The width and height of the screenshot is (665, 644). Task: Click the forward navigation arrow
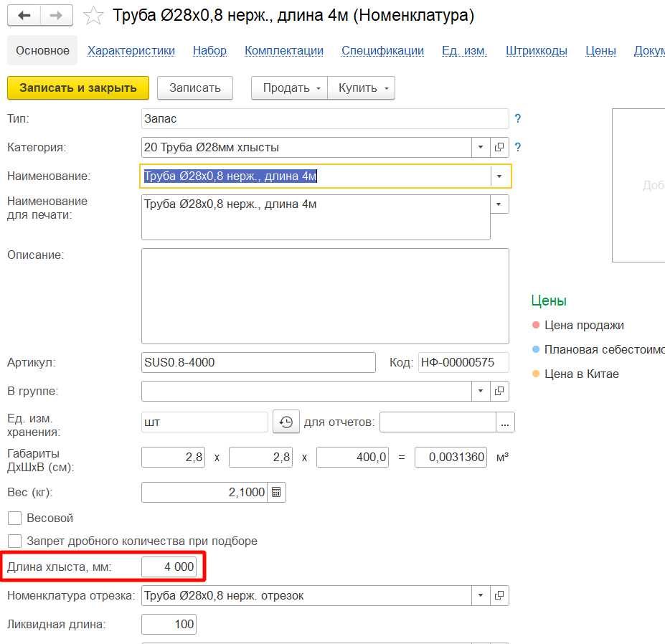[x=57, y=16]
